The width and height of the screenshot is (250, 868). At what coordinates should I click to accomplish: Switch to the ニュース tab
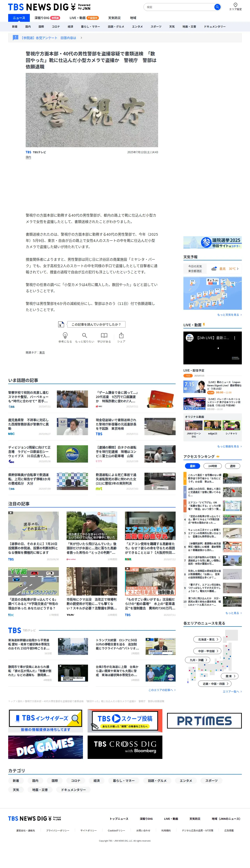pos(19,18)
